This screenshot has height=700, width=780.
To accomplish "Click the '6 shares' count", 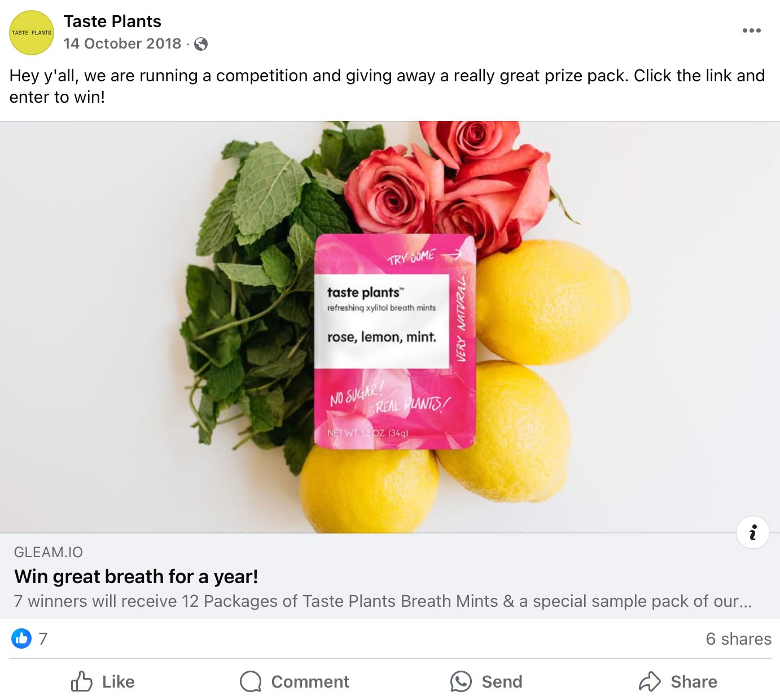I will pos(739,639).
